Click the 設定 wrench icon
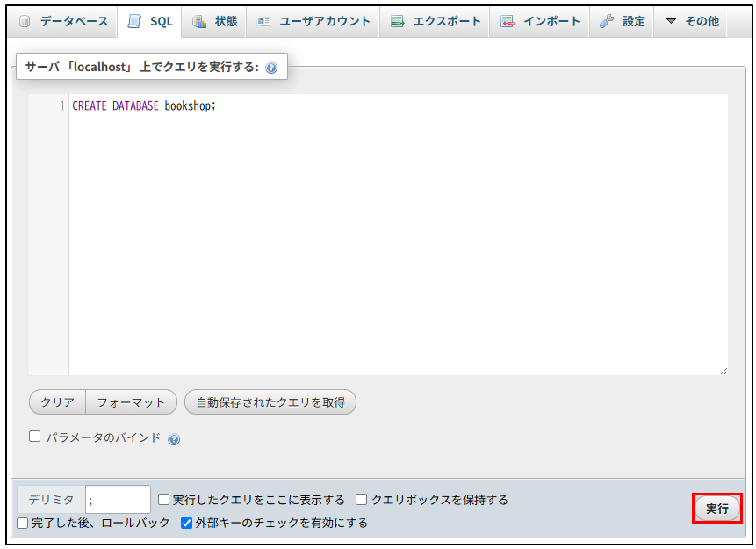Screen dimensions: 756x549 click(607, 22)
